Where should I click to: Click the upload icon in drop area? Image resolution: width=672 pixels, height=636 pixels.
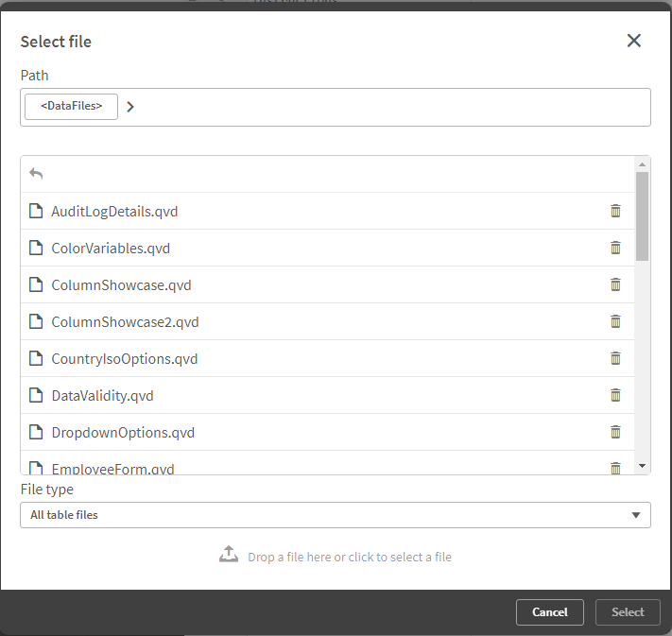point(229,554)
